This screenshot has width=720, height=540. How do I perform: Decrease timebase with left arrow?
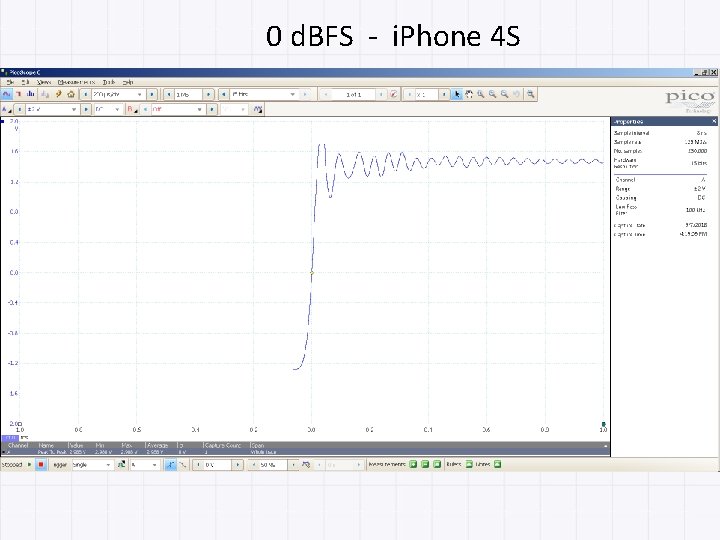85,94
